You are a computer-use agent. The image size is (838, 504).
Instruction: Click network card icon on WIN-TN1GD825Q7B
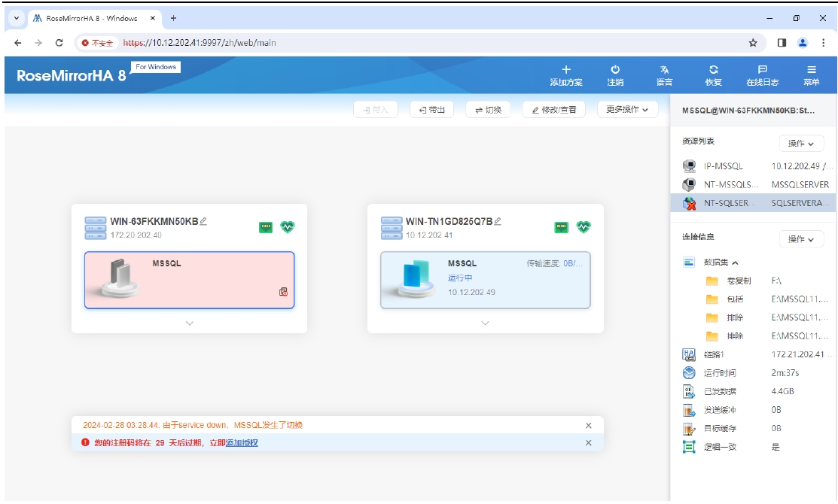coord(561,227)
